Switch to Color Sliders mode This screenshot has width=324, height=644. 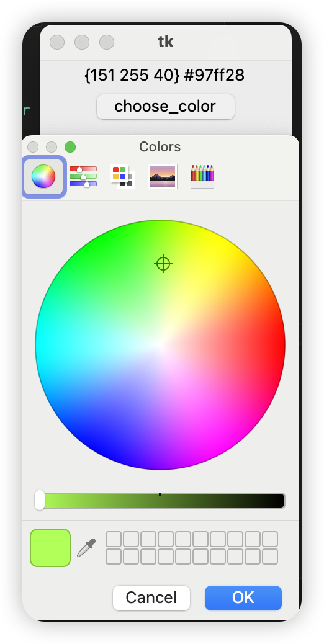pos(83,177)
